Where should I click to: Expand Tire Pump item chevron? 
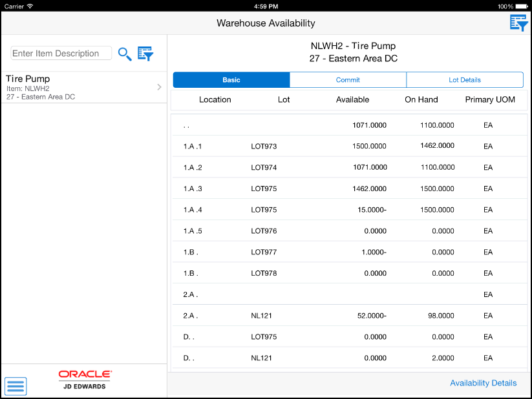tap(159, 87)
